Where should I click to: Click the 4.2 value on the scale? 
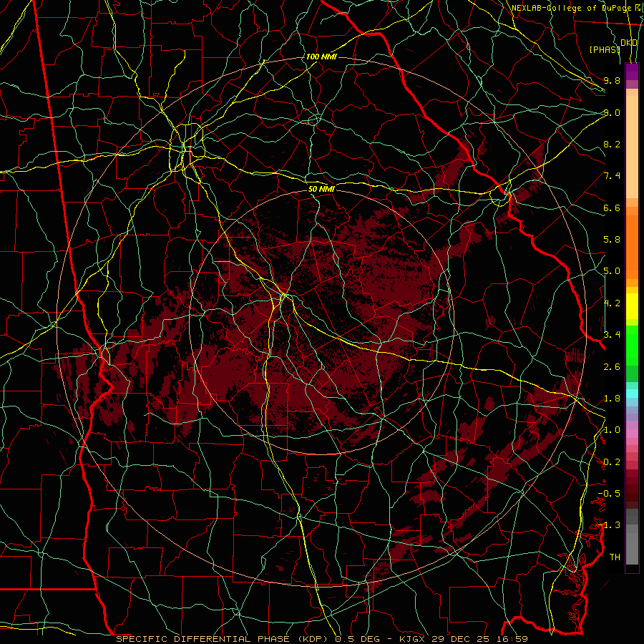coord(612,303)
